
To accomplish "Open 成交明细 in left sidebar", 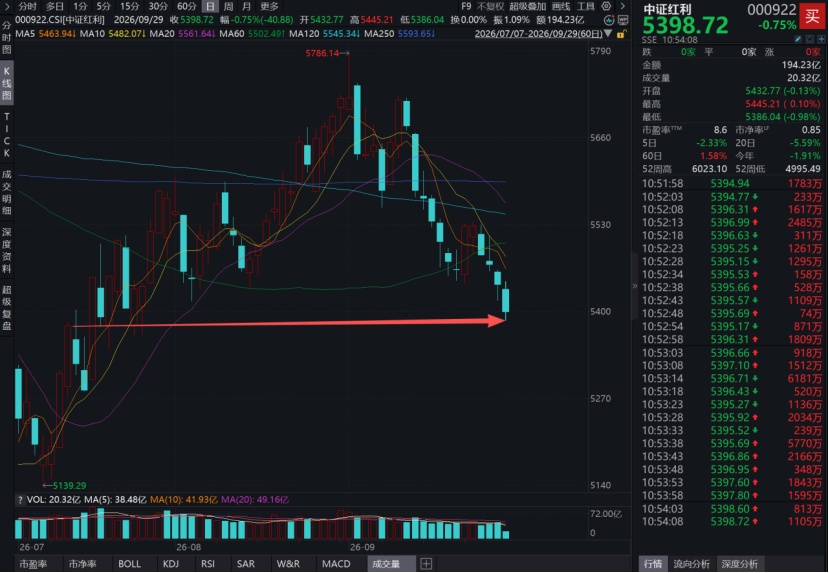I will click(7, 192).
